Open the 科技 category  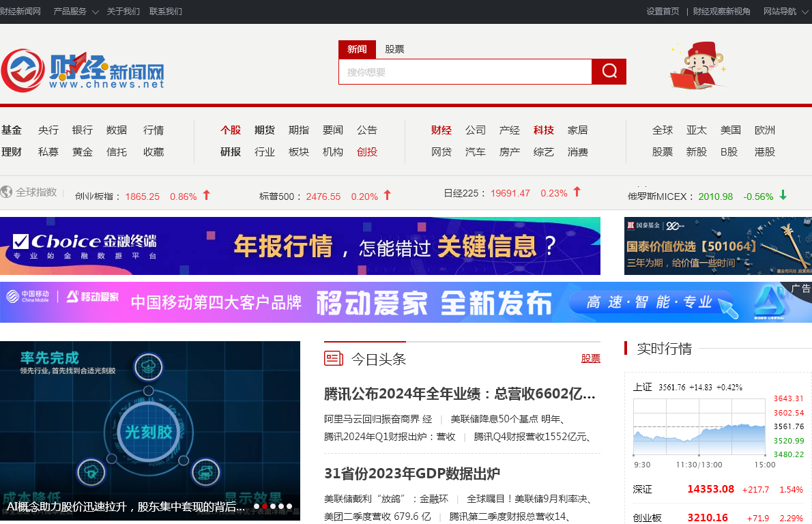[x=544, y=130]
